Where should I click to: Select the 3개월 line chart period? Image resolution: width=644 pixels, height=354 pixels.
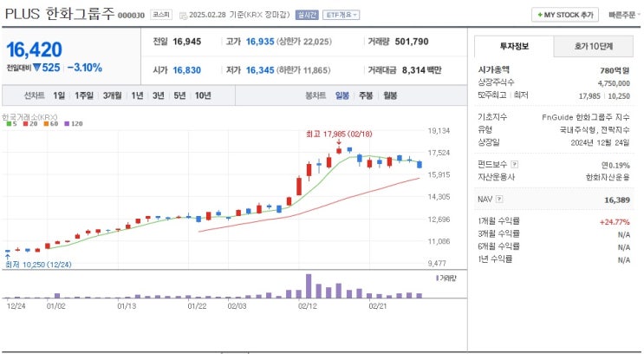pos(112,95)
